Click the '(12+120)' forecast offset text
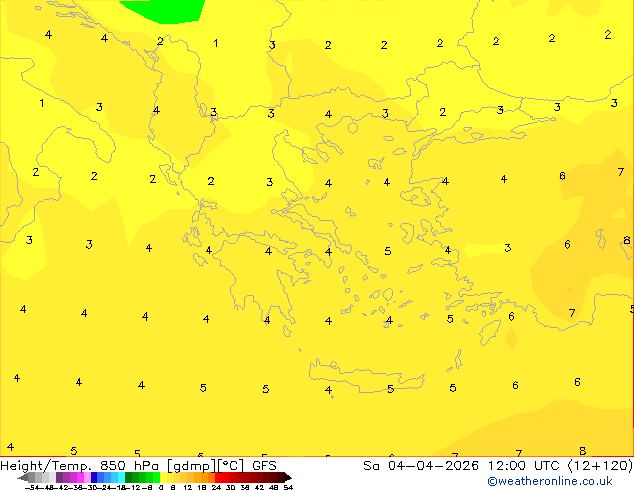 [x=601, y=466]
